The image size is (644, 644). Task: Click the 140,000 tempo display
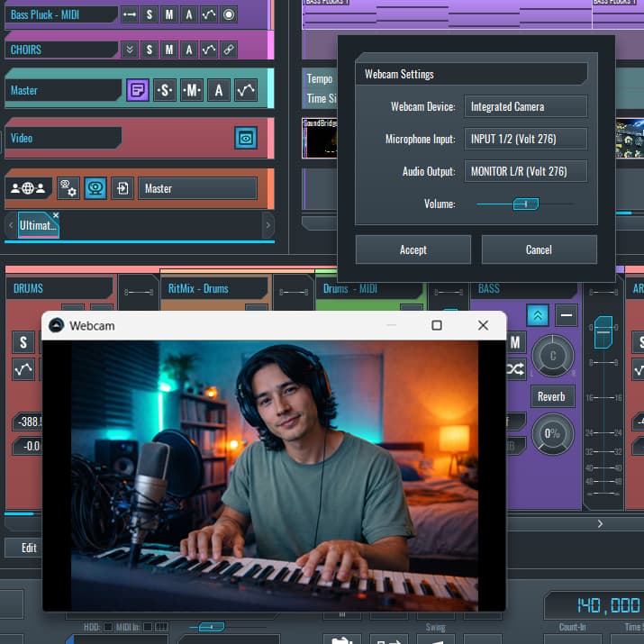(608, 605)
